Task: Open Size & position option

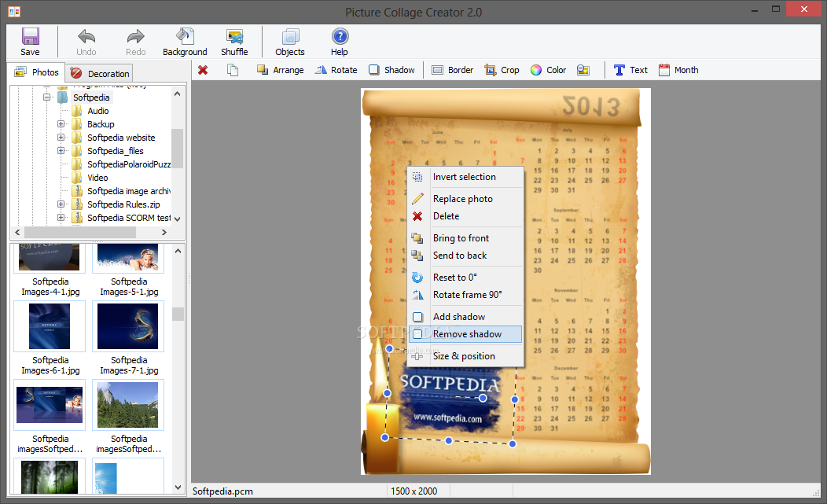Action: (465, 356)
